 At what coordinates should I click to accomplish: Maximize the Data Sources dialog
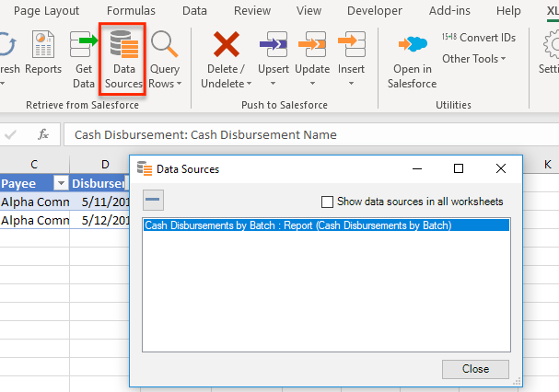459,168
